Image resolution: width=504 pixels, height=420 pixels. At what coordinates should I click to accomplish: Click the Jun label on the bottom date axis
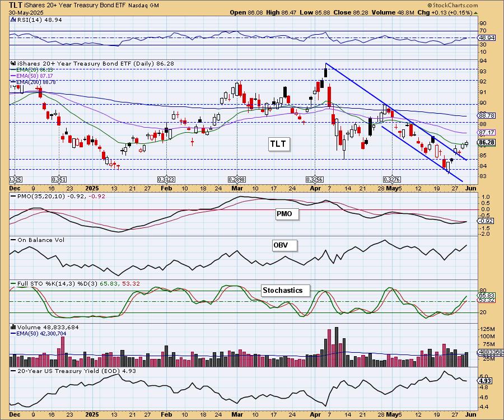point(471,414)
